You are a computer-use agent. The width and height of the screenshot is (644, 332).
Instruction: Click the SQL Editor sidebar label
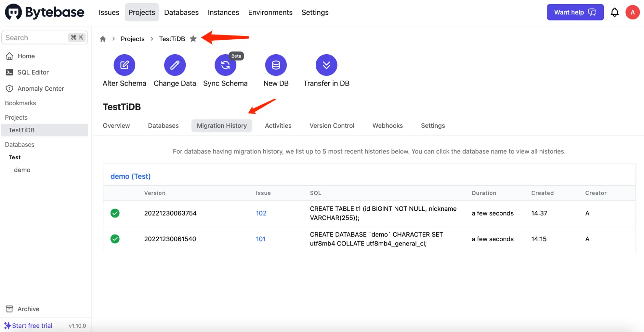click(33, 72)
